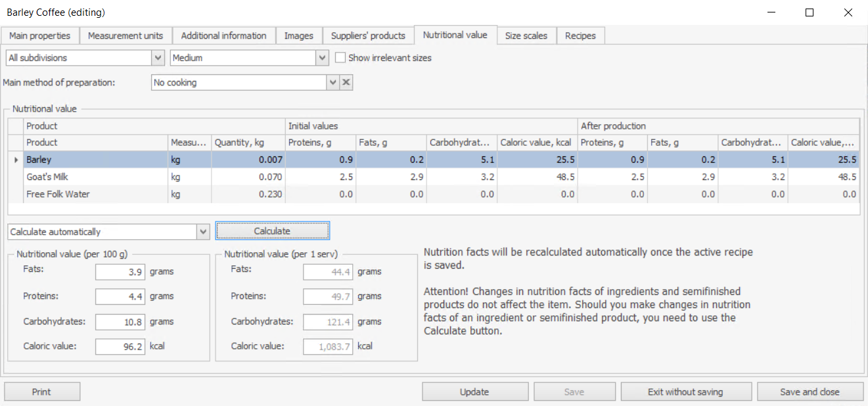Expand the Medium size dropdown

pyautogui.click(x=322, y=58)
